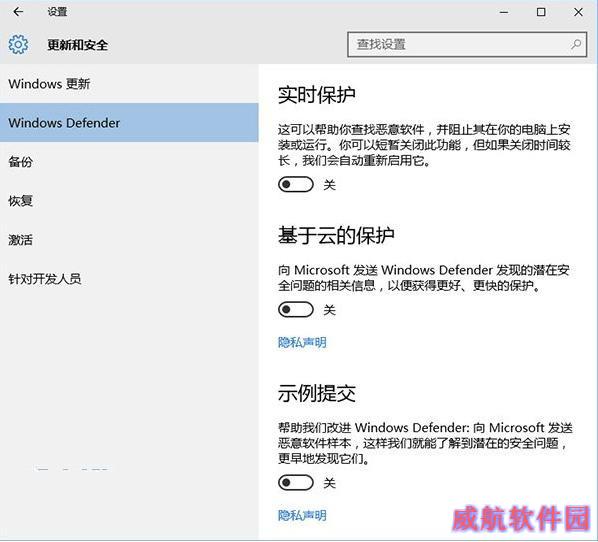
Task: Open the 备份 settings page
Action: [x=129, y=162]
